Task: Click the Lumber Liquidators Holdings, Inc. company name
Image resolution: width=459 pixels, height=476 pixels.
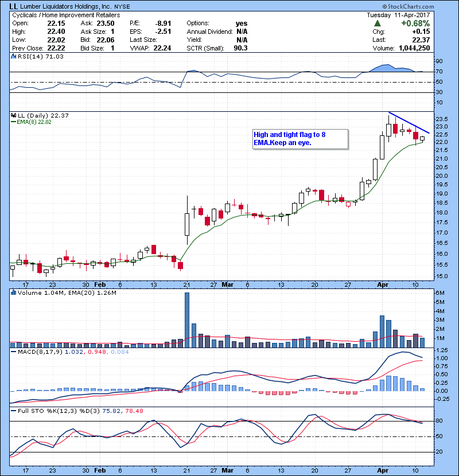Action: (65, 6)
